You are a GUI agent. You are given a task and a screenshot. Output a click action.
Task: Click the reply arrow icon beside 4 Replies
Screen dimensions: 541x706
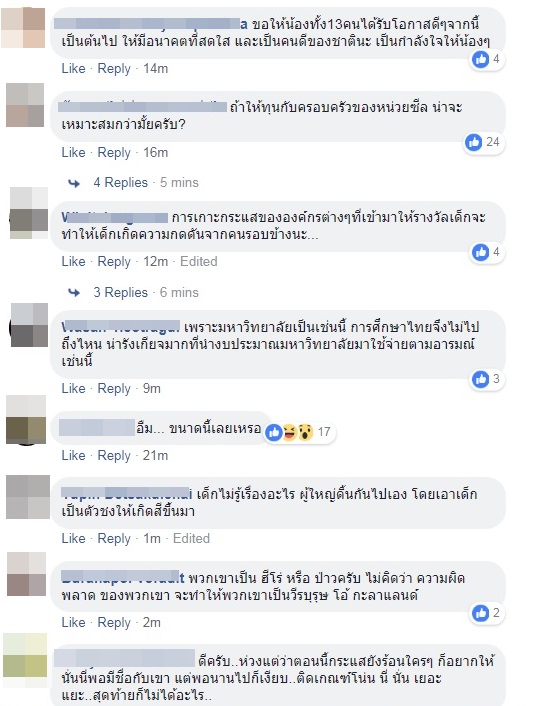click(74, 183)
